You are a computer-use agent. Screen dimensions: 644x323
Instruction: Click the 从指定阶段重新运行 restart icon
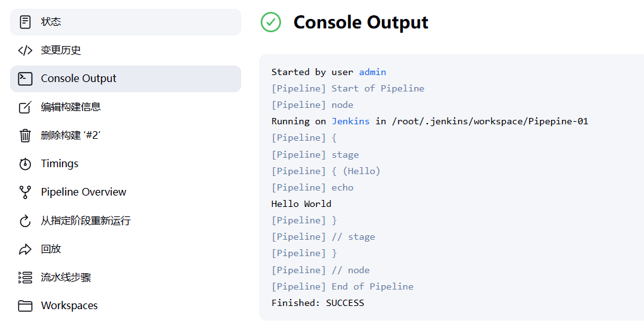[25, 221]
